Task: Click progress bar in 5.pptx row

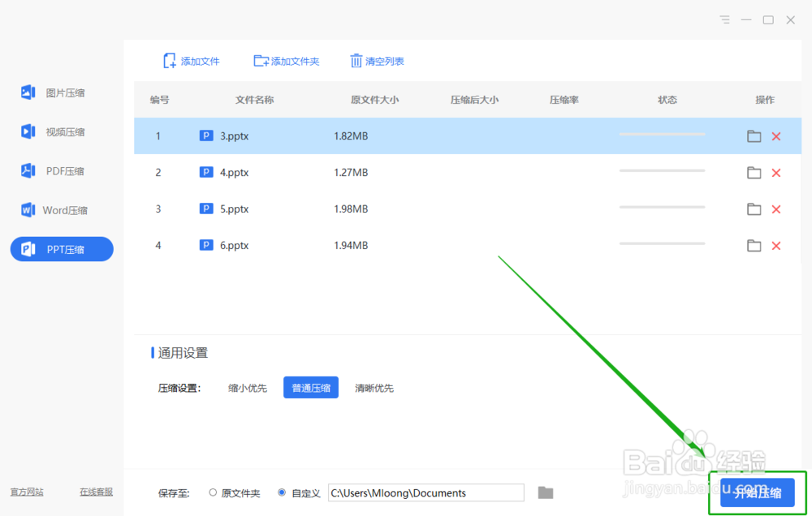Action: click(662, 207)
